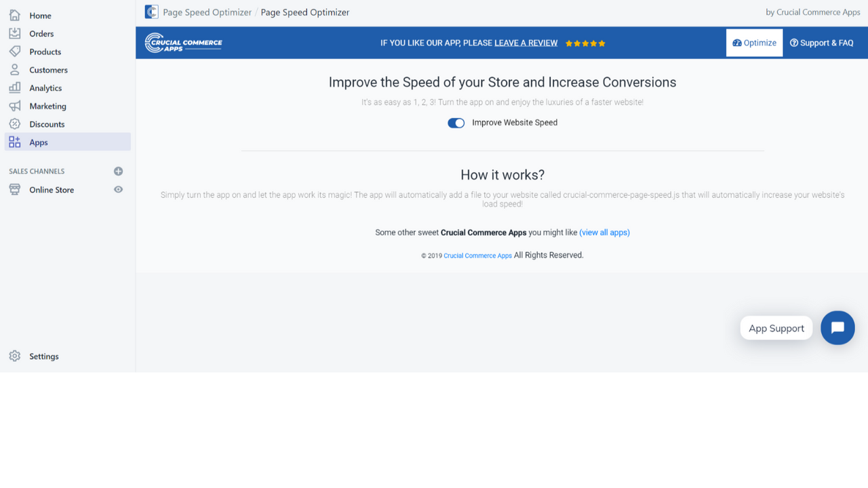Click the Crucial Commerce Apps logo

tap(184, 43)
